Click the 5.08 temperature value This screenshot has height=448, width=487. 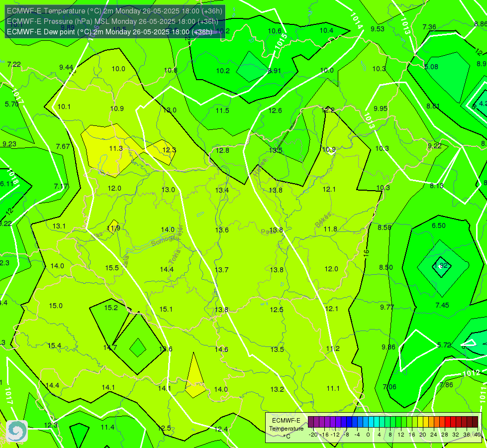[431, 67]
